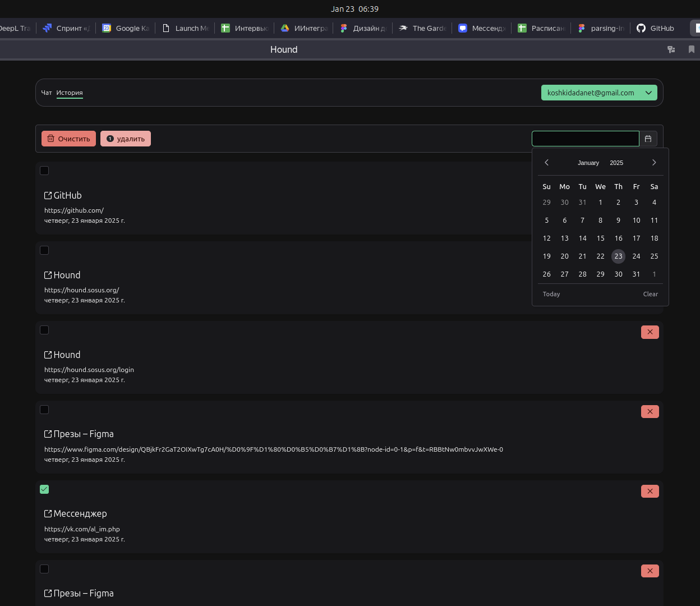Delete the hound.sosus.org/login history entry
The height and width of the screenshot is (606, 700).
[x=650, y=332]
